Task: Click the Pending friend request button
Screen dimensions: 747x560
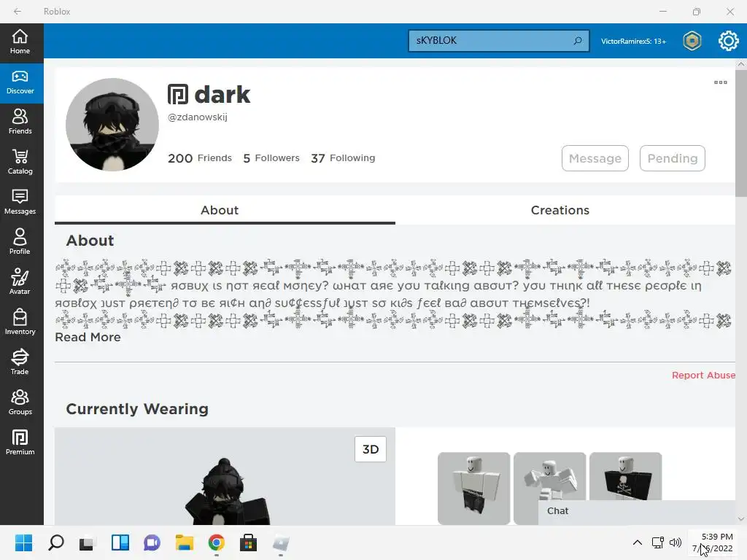Action: click(672, 158)
